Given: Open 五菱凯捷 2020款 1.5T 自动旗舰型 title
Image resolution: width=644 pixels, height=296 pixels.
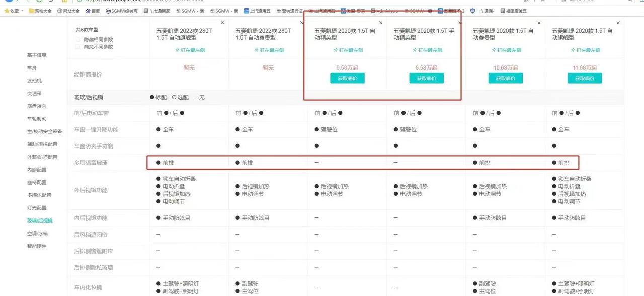Looking at the screenshot, I should point(583,34).
